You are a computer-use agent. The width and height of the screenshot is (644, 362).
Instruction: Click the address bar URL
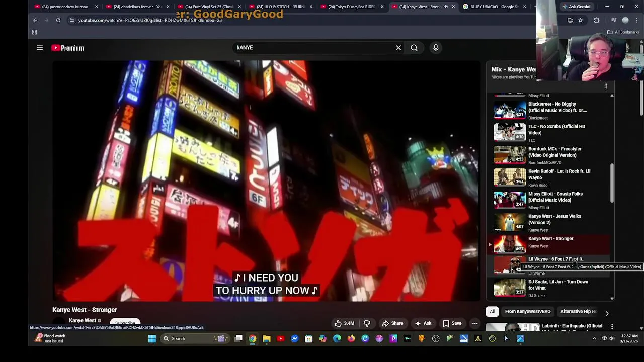coord(150,20)
